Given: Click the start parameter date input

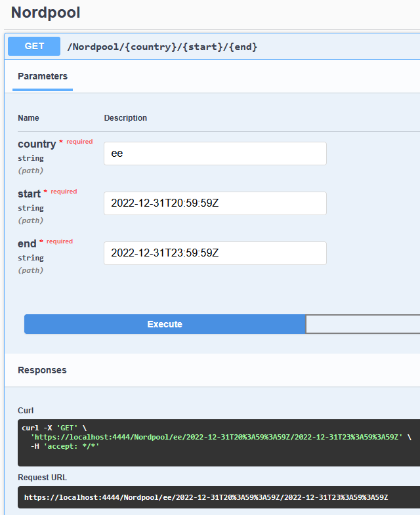Looking at the screenshot, I should click(215, 203).
